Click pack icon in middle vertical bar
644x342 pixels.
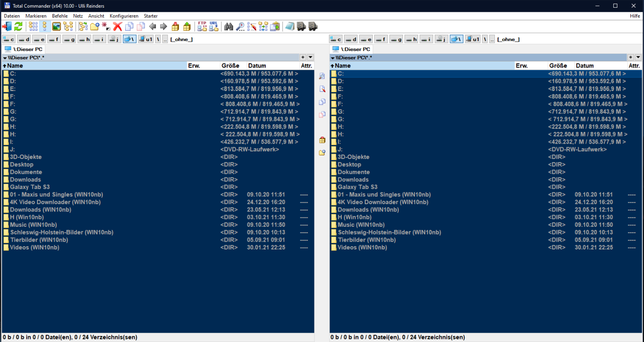coord(322,140)
